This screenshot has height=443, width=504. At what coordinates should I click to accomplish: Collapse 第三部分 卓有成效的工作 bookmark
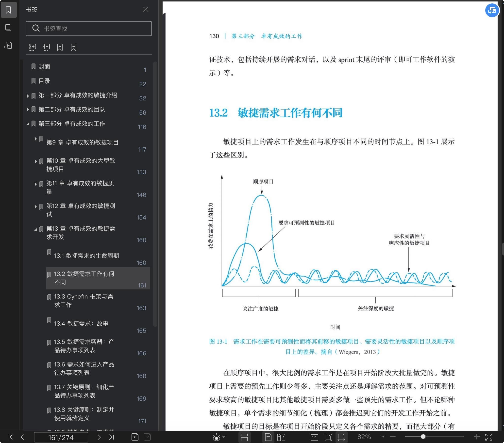pyautogui.click(x=28, y=124)
